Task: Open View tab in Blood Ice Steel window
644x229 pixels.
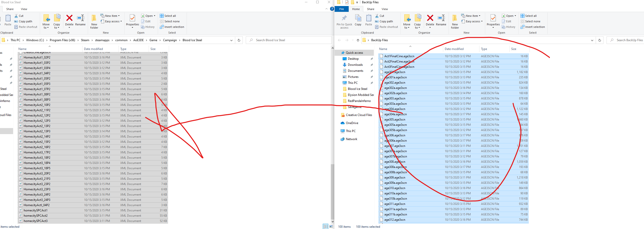Action: pyautogui.click(x=24, y=9)
